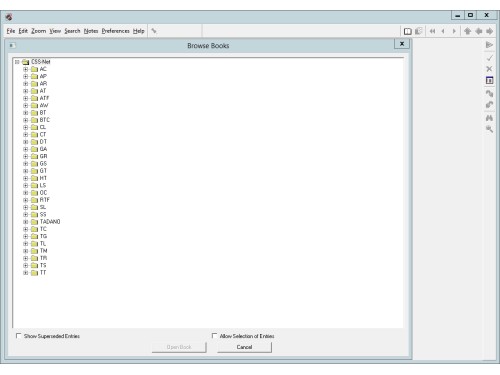Click the Cancel button
The image size is (500, 375).
244,347
